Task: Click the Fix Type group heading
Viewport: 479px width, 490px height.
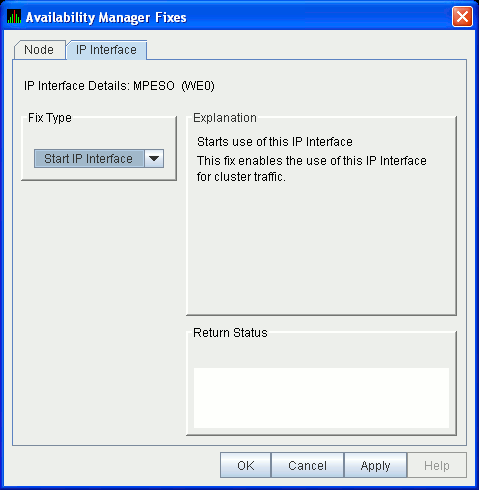Action: pos(50,118)
